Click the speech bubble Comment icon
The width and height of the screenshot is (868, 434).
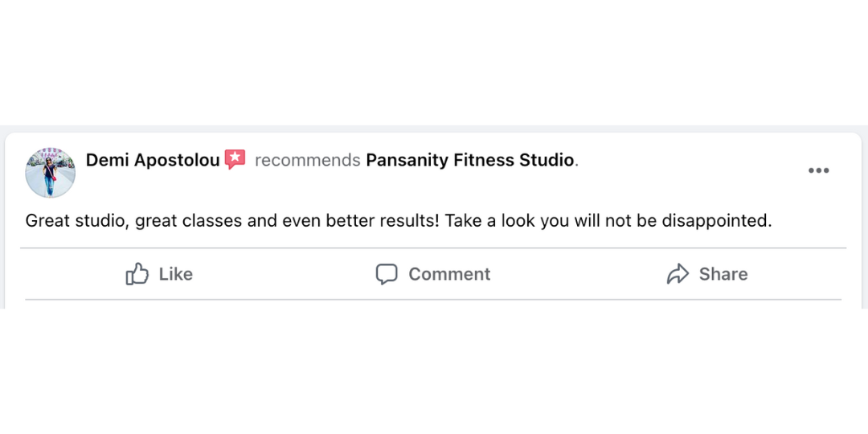coord(387,274)
